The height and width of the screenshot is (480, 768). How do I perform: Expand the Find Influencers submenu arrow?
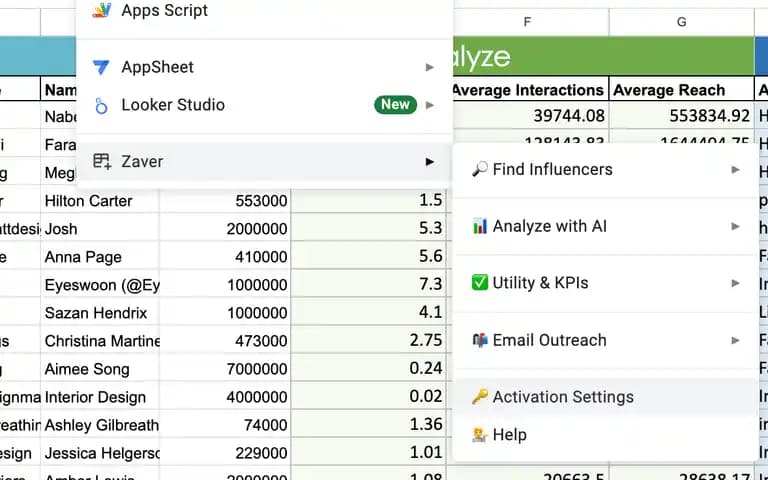coord(735,169)
